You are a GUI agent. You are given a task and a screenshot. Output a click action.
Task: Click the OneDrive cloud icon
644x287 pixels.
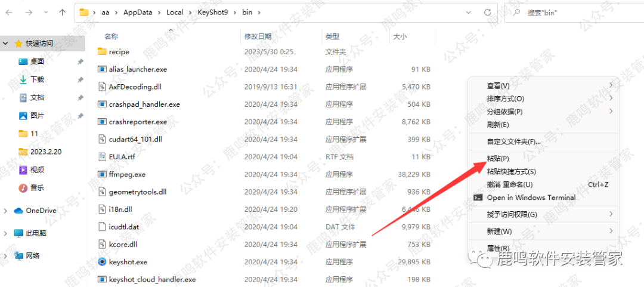tap(18, 211)
